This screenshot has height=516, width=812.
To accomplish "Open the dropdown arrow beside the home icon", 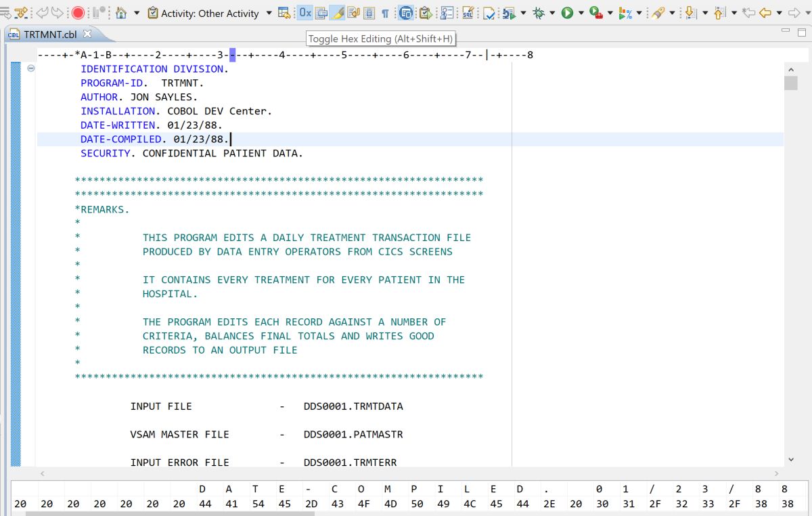I will click(x=137, y=13).
